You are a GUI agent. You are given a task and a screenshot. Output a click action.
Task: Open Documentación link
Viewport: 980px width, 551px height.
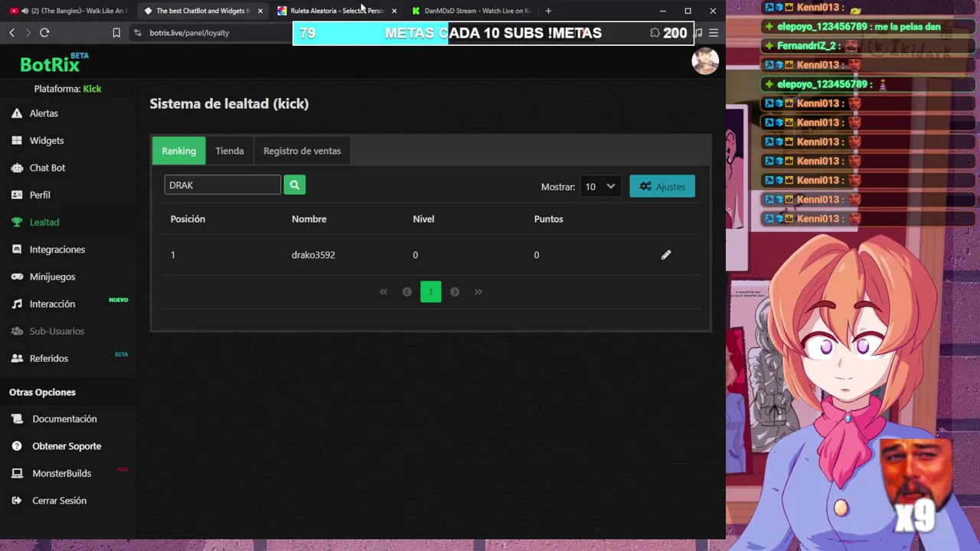pos(64,419)
